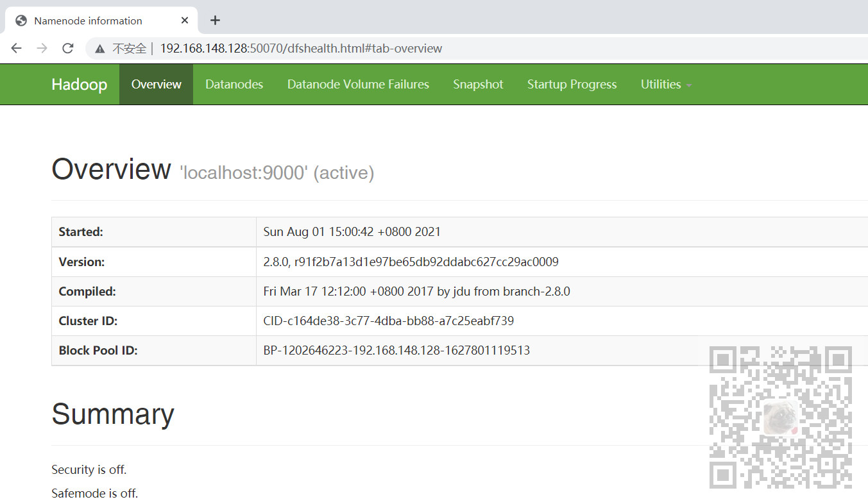868x504 pixels.
Task: Click the Security is off. text
Action: (x=89, y=469)
